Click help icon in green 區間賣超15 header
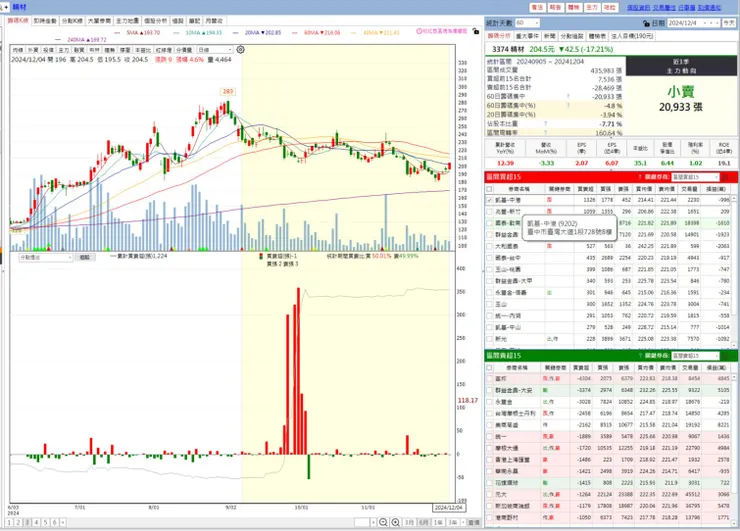Image resolution: width=740 pixels, height=531 pixels. tap(639, 355)
